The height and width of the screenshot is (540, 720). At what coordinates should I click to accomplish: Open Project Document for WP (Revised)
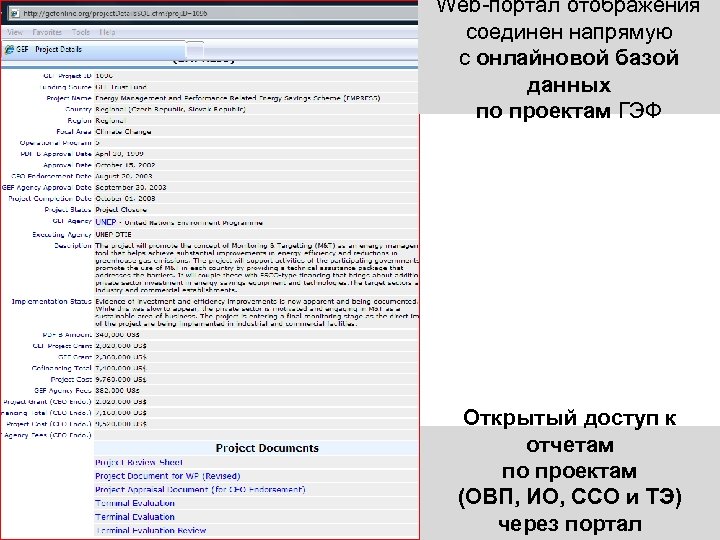168,476
